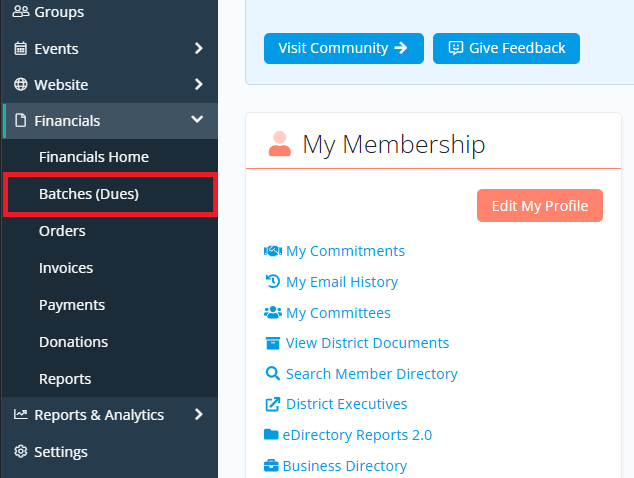634x478 pixels.
Task: Open Reports under Financials
Action: pos(110,379)
